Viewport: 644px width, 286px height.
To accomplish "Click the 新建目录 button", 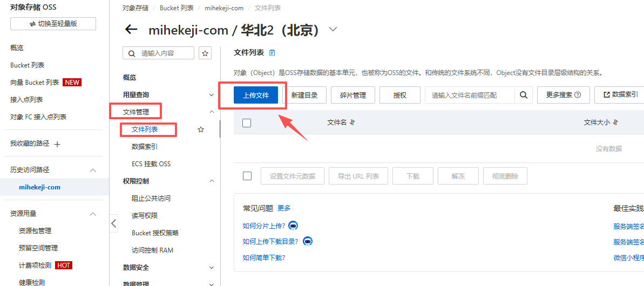I will (x=304, y=95).
